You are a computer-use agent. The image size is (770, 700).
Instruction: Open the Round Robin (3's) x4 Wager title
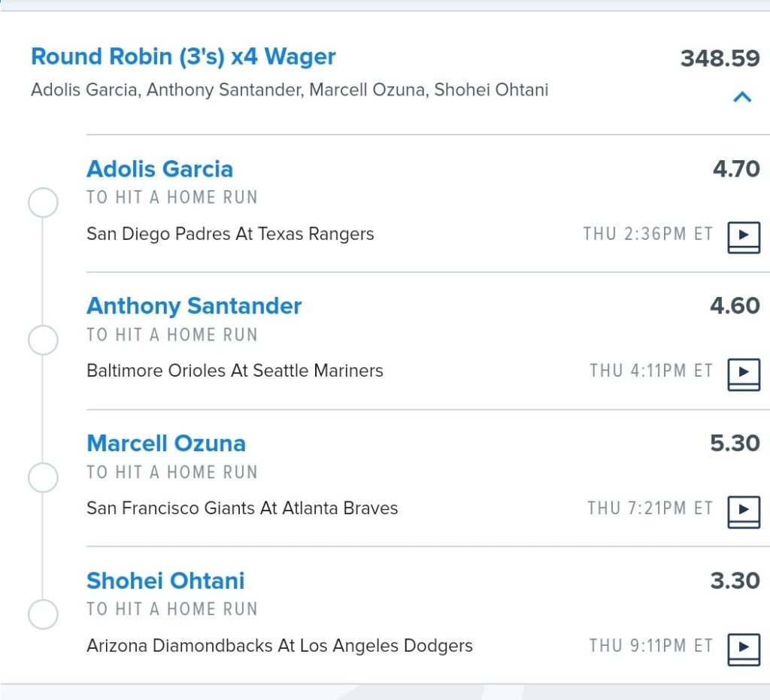183,56
